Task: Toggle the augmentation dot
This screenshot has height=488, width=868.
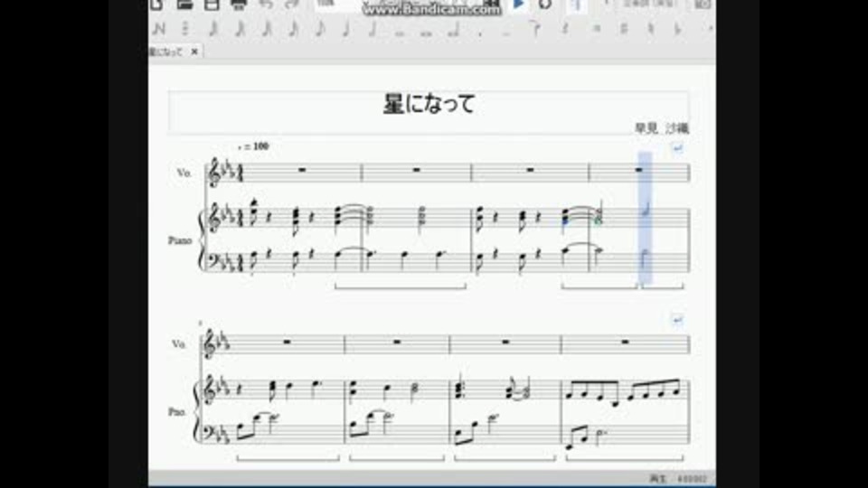Action: (x=480, y=33)
